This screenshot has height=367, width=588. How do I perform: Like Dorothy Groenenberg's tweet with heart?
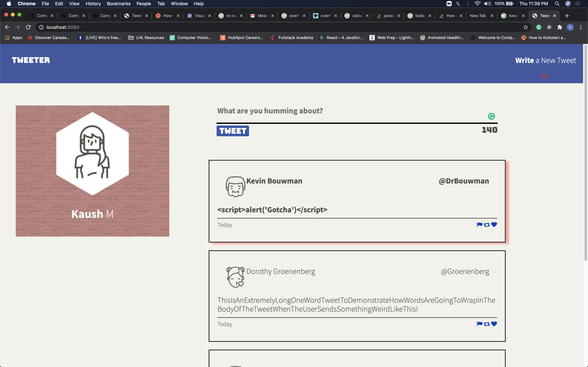(x=494, y=324)
